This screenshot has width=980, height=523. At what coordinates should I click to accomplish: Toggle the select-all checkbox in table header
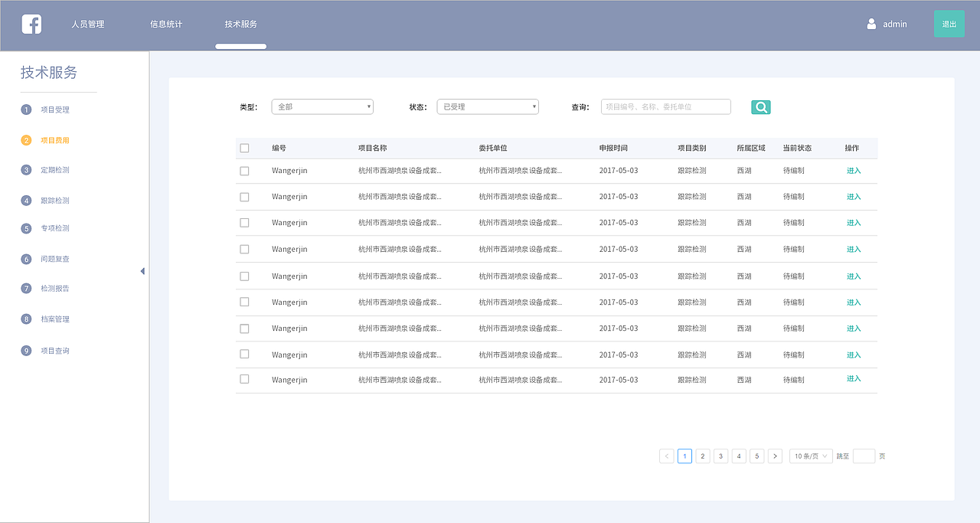click(244, 148)
